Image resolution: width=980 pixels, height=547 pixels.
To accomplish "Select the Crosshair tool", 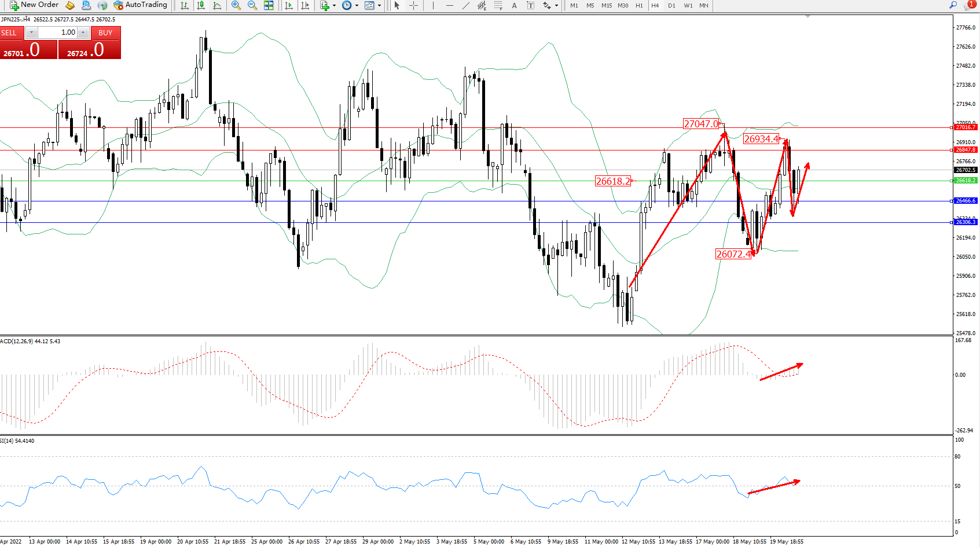I will click(x=413, y=5).
